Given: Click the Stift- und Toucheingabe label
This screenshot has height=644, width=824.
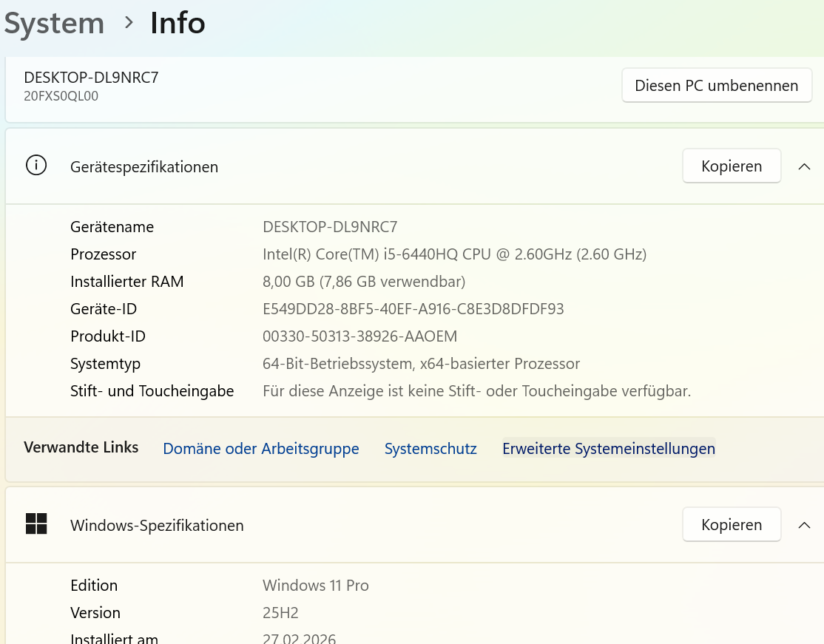Looking at the screenshot, I should click(152, 391).
